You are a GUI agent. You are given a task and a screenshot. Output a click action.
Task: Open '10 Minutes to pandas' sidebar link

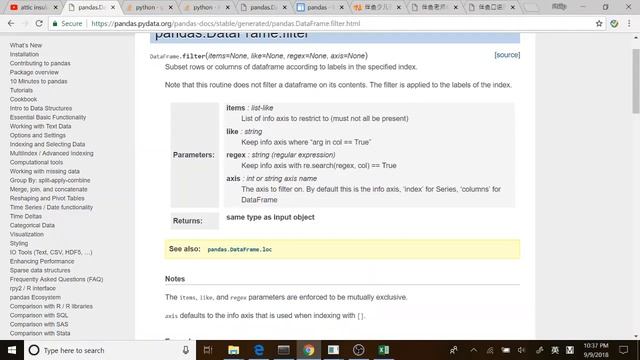click(38, 81)
